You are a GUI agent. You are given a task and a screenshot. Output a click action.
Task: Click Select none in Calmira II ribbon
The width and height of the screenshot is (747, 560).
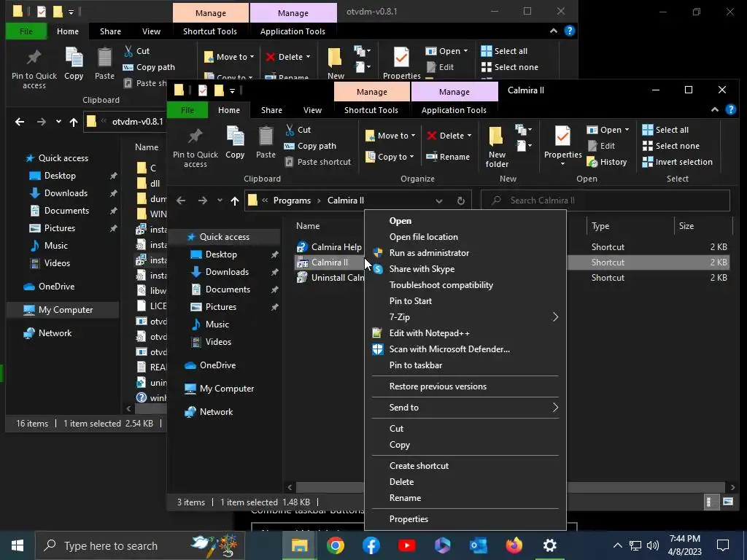click(671, 146)
